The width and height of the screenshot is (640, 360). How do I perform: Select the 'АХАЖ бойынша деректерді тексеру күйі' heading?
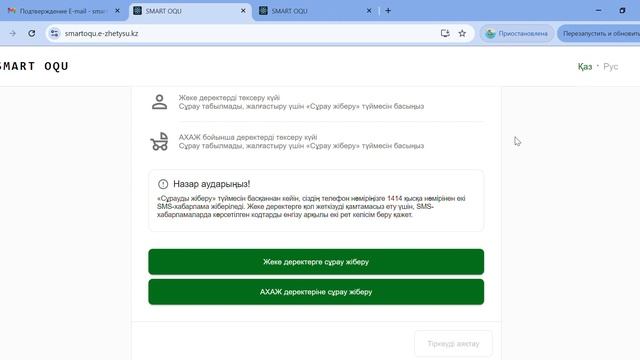click(248, 138)
